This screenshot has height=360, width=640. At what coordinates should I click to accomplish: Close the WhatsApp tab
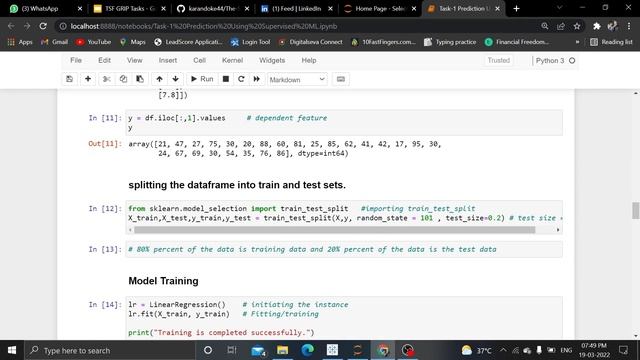(x=80, y=9)
